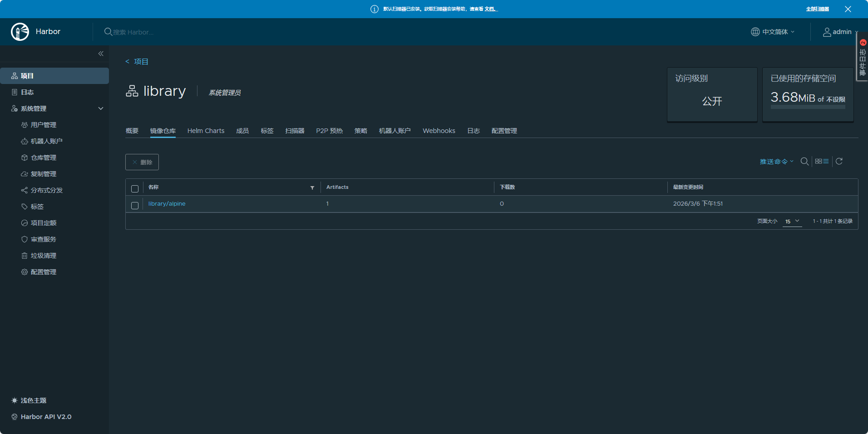Switch to 浅色主题 light theme
Viewport: 868px width, 434px height.
29,400
